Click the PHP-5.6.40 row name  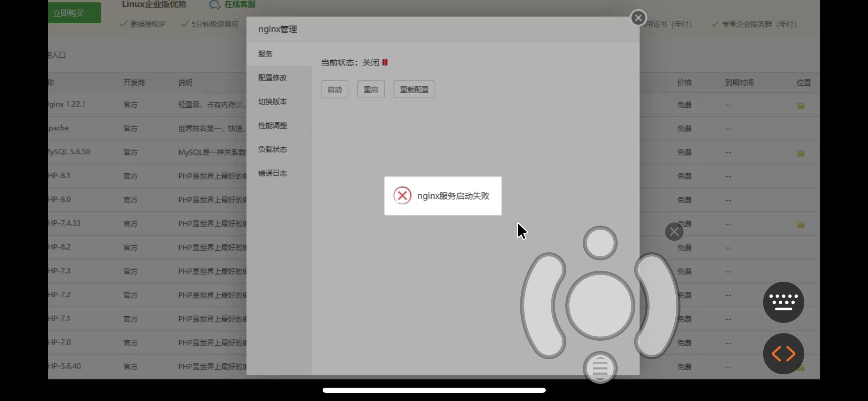(x=64, y=366)
